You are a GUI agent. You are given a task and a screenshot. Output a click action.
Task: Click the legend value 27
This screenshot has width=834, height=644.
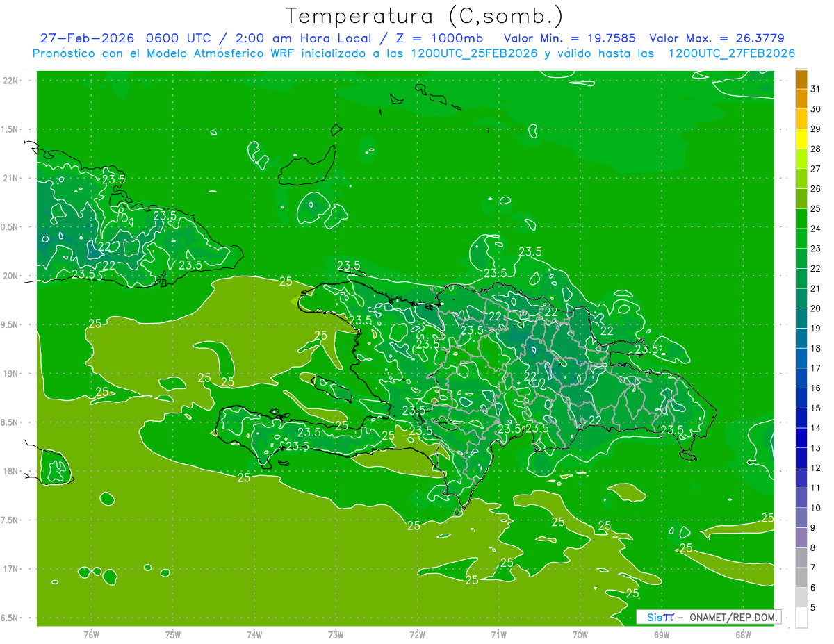816,169
